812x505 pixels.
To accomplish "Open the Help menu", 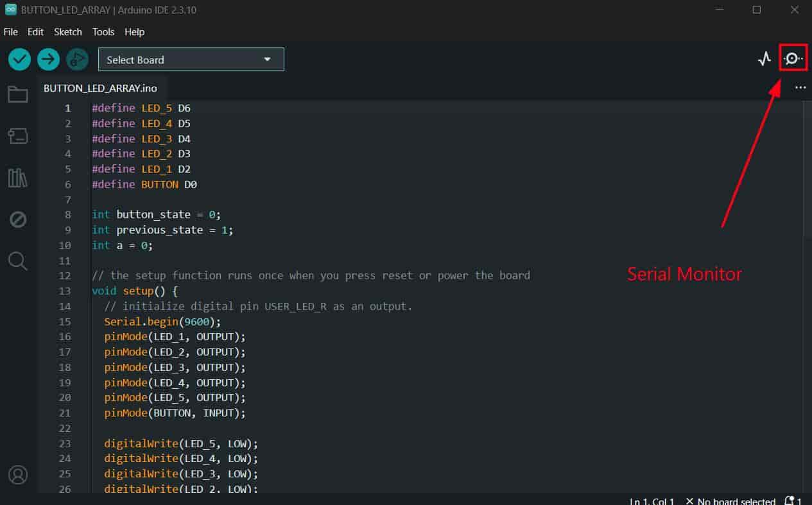I will pos(134,31).
